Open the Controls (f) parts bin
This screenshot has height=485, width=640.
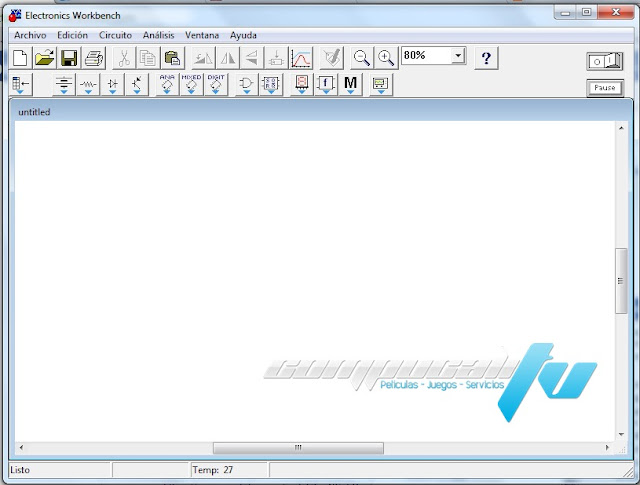tap(326, 85)
